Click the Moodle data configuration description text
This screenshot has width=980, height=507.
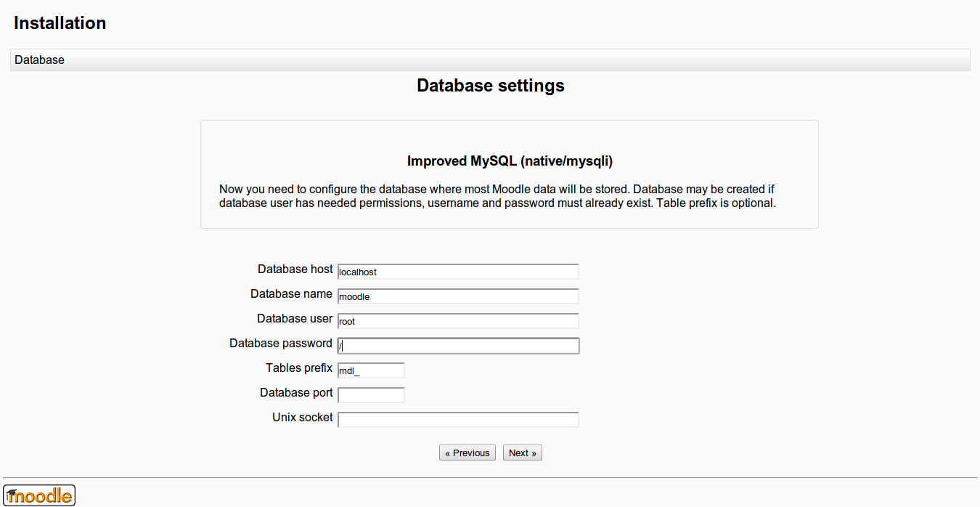tap(498, 196)
